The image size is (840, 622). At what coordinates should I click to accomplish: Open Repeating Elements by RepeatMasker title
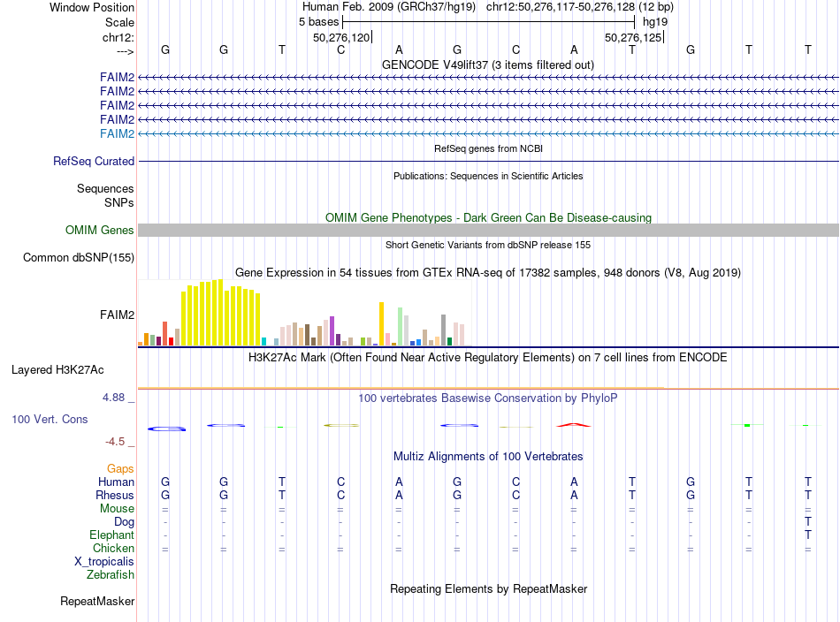tap(488, 588)
